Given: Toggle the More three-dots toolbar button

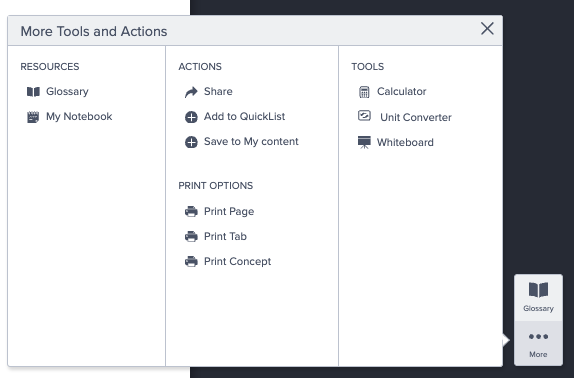Looking at the screenshot, I should (x=538, y=344).
